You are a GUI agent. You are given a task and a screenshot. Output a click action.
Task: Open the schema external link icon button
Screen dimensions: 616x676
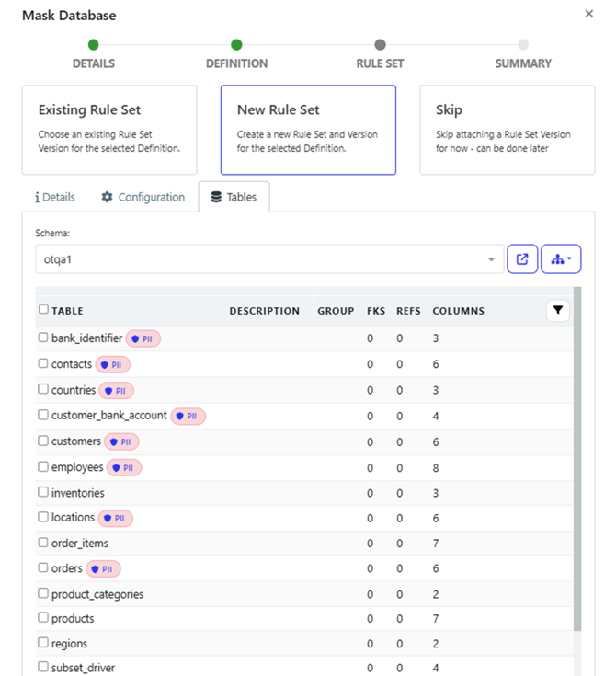[522, 259]
